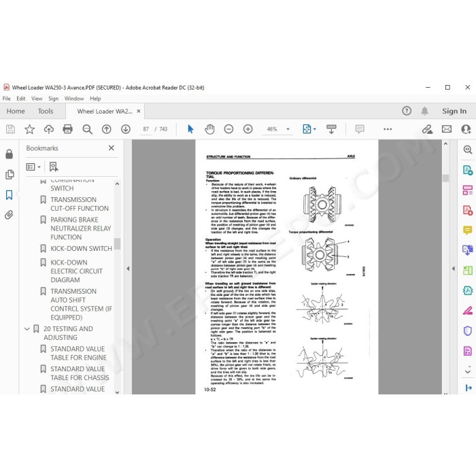Open share with others icon
The height and width of the screenshot is (476, 476).
[466, 129]
